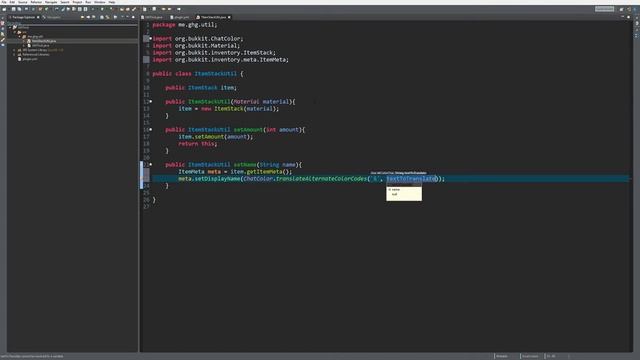Open the File menu
Screen dimensions: 640x360
click(4, 2)
